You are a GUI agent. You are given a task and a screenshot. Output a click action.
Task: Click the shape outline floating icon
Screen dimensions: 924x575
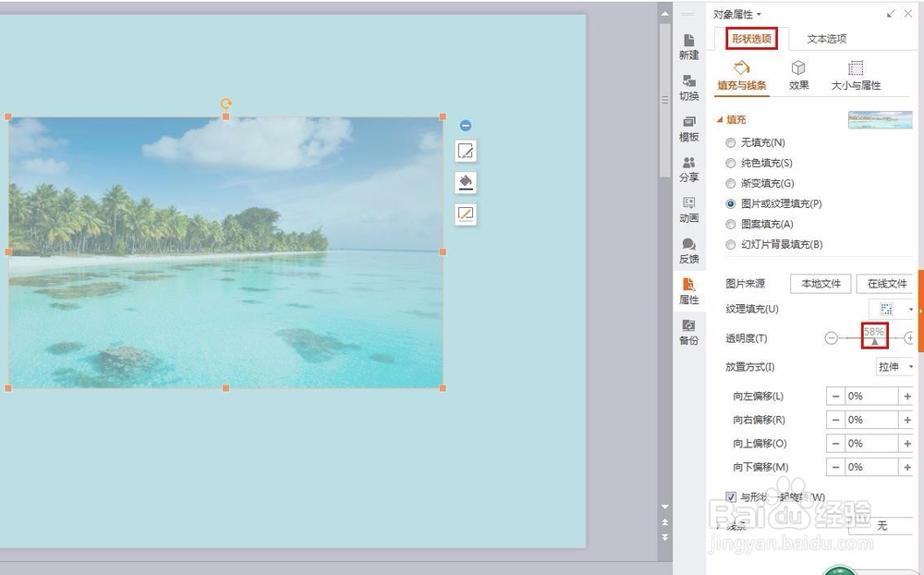coord(466,214)
